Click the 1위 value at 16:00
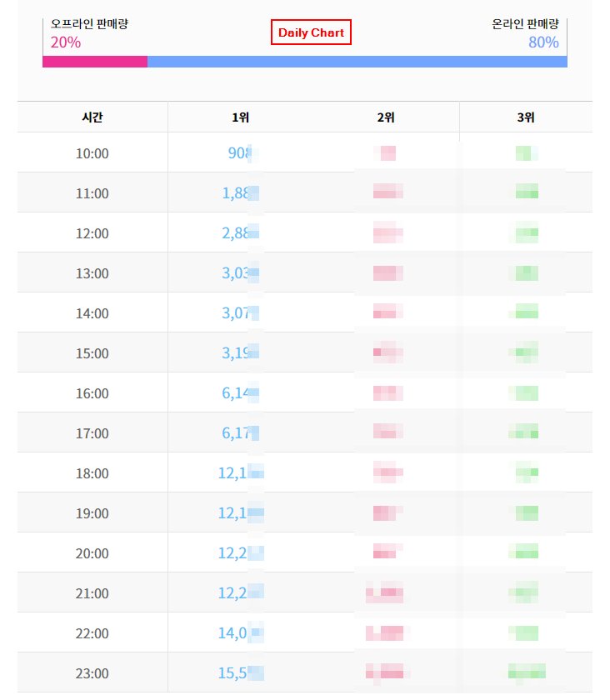 point(240,392)
